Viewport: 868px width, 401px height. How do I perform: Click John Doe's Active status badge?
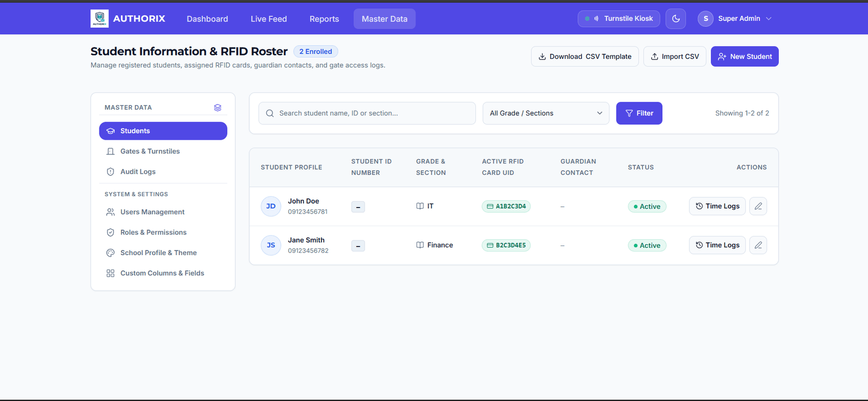coord(647,206)
